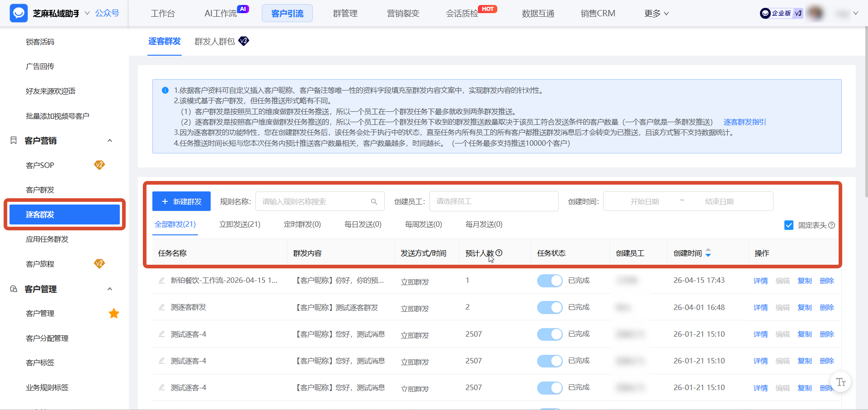The image size is (868, 410).
Task: Click the help icon next to 固定表头
Action: (x=831, y=225)
